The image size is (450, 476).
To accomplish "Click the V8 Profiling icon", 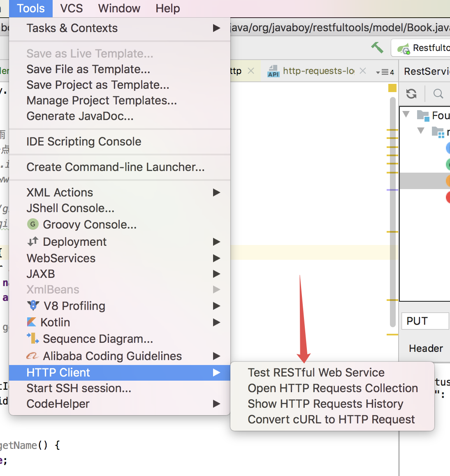I will tap(33, 305).
